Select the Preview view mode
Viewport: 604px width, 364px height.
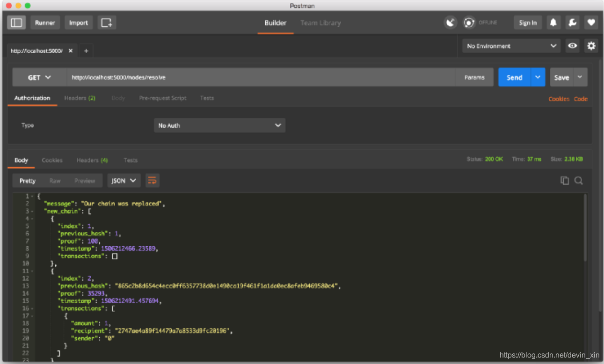click(x=85, y=181)
